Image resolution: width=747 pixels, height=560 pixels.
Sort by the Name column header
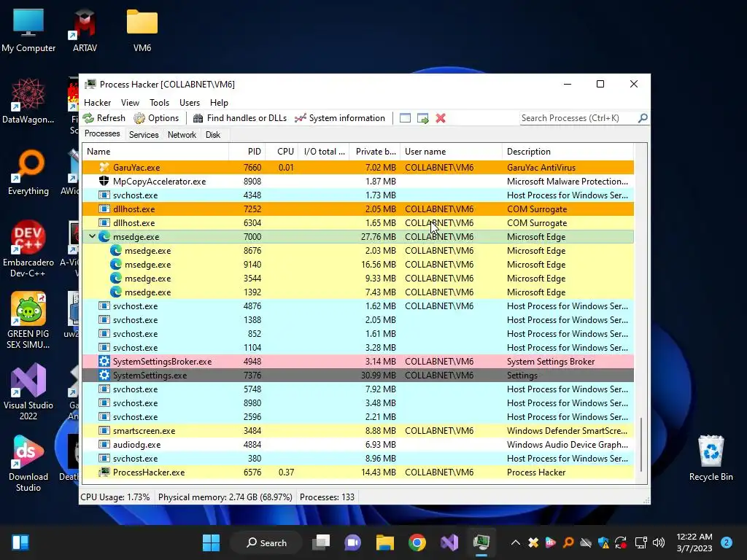(x=155, y=152)
